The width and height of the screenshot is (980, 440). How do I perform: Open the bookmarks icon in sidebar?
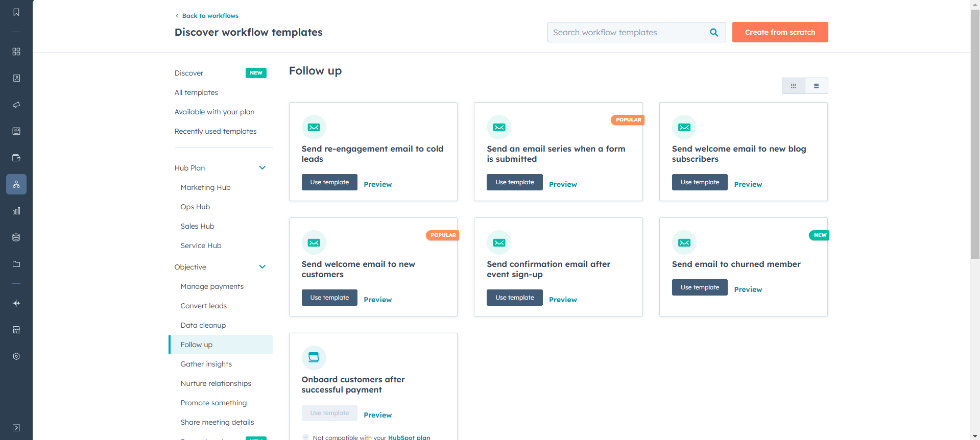tap(16, 12)
